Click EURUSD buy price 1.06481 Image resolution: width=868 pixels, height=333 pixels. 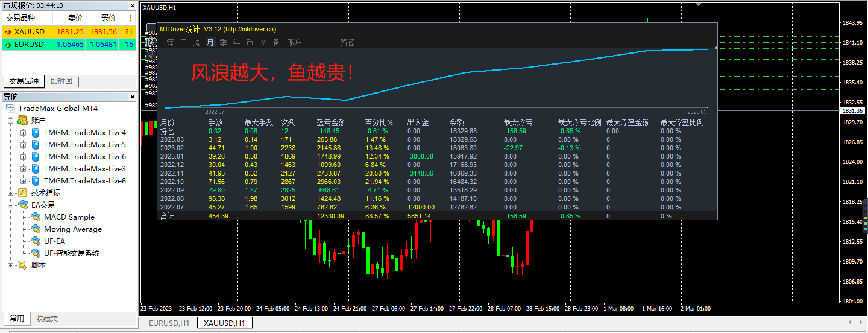coord(103,44)
